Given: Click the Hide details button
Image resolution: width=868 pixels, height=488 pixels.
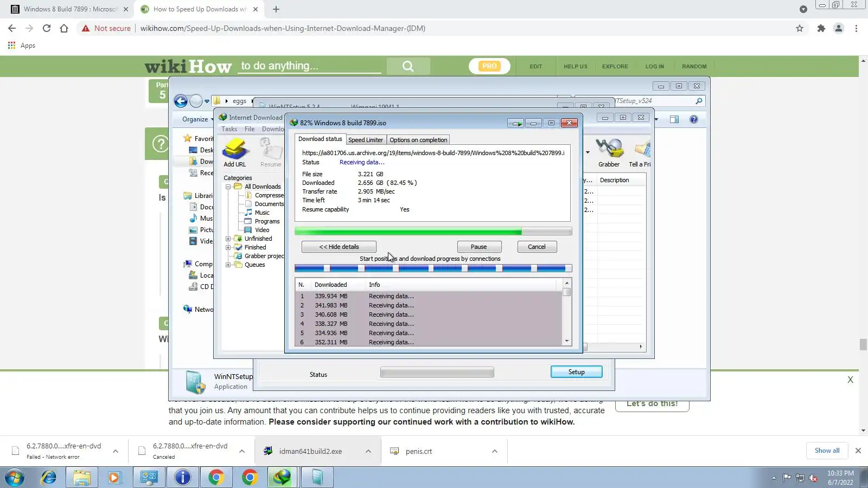Looking at the screenshot, I should [x=339, y=247].
